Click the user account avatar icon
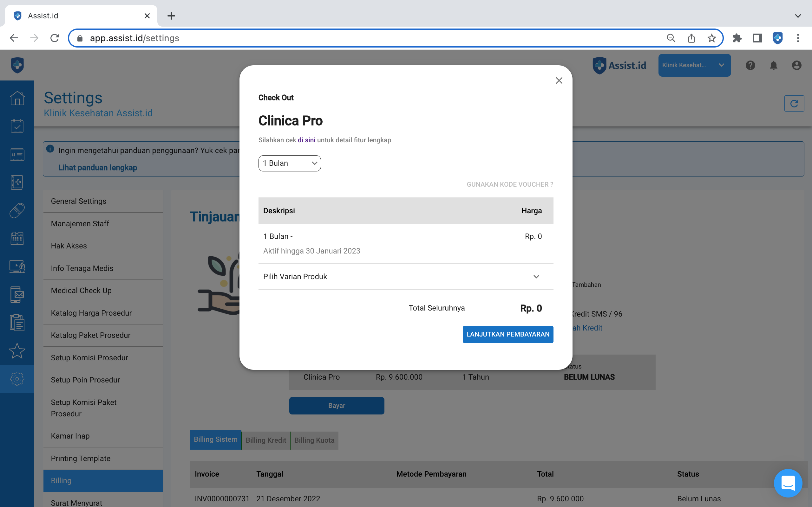The image size is (812, 507). point(796,65)
